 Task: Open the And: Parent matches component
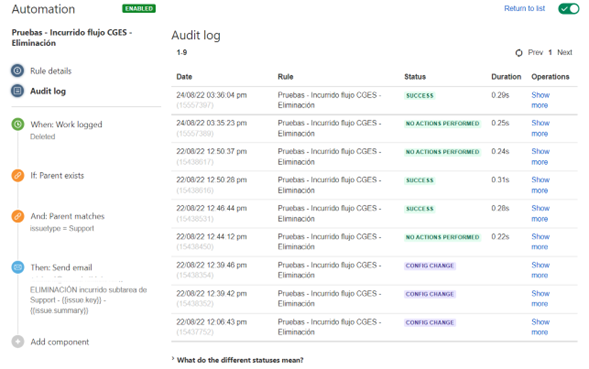[68, 216]
